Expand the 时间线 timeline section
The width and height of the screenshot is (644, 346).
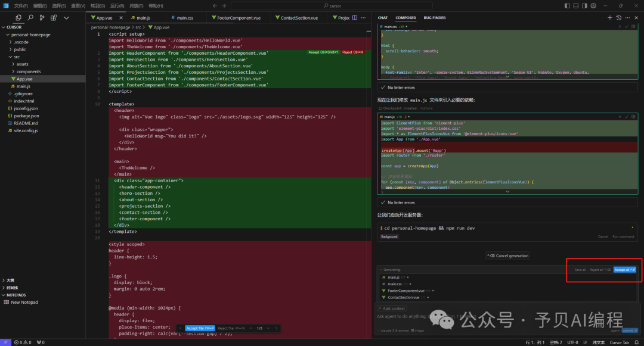click(10, 288)
